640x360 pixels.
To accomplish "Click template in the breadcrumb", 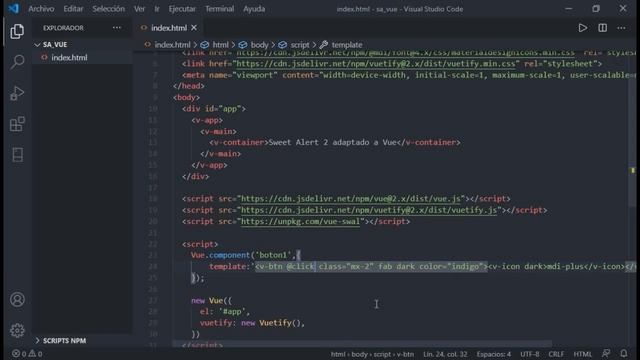I will (x=347, y=44).
